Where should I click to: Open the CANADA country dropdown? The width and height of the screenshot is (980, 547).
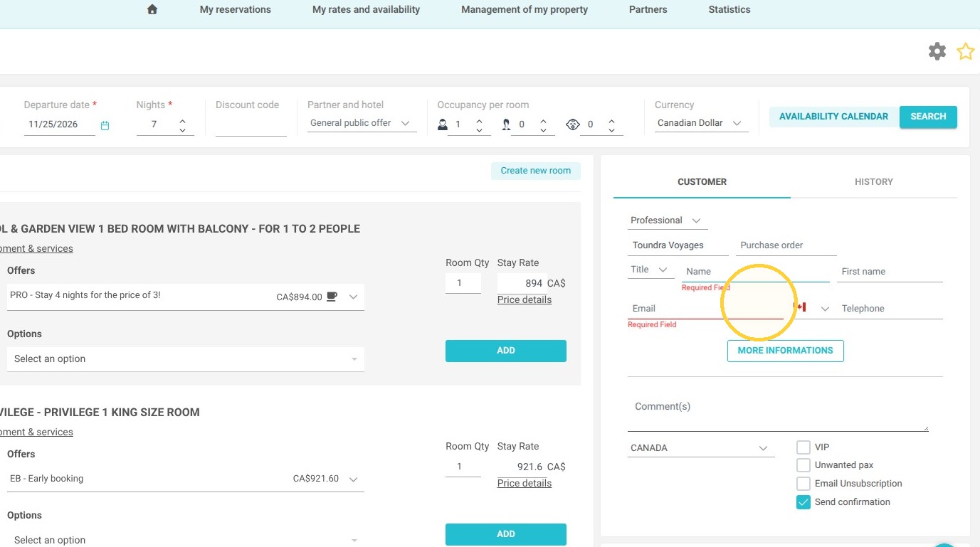(701, 448)
